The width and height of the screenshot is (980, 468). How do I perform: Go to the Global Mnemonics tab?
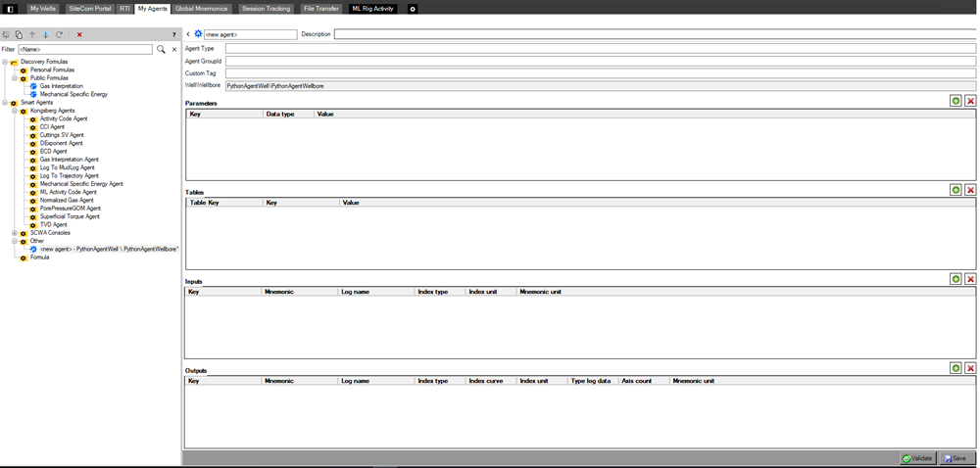click(203, 9)
